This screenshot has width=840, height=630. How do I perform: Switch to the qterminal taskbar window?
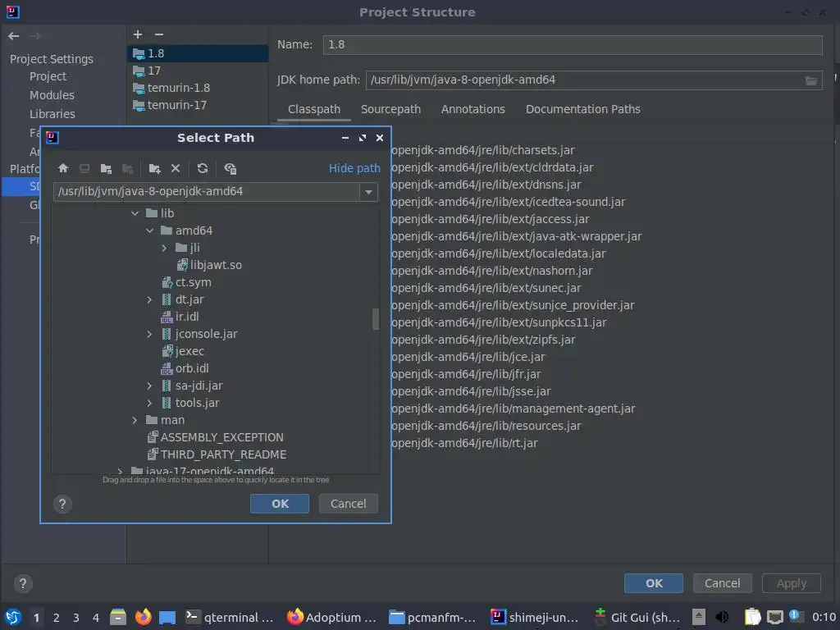(x=230, y=617)
